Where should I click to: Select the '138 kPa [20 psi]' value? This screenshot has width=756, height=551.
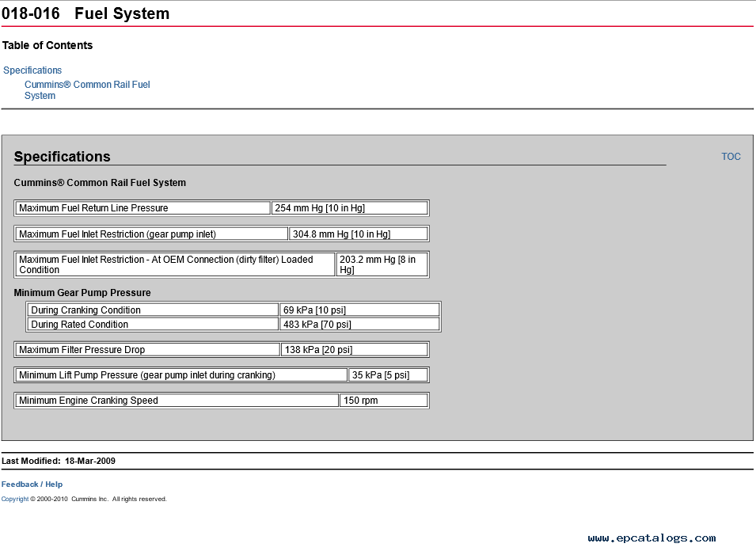(x=355, y=349)
